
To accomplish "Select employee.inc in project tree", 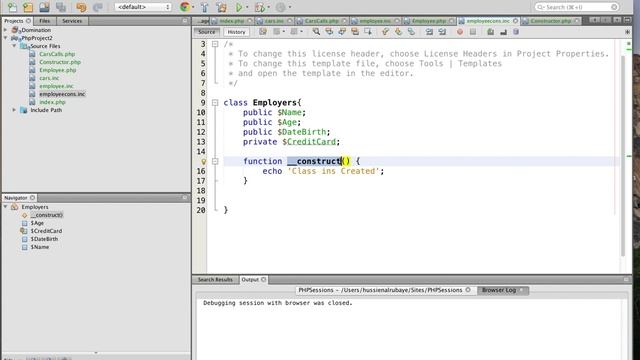I will 56,86.
